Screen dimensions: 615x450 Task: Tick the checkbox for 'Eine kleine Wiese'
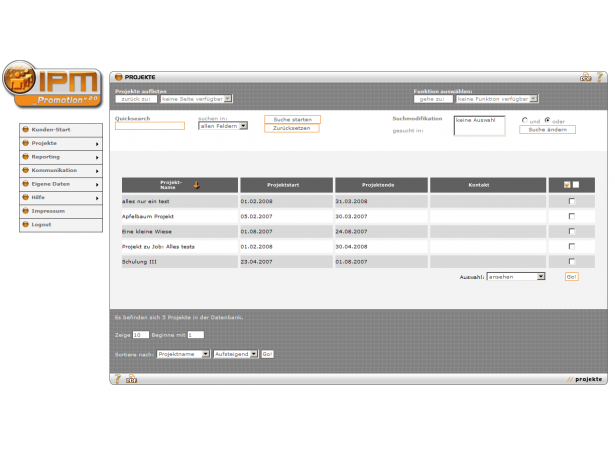pos(571,231)
